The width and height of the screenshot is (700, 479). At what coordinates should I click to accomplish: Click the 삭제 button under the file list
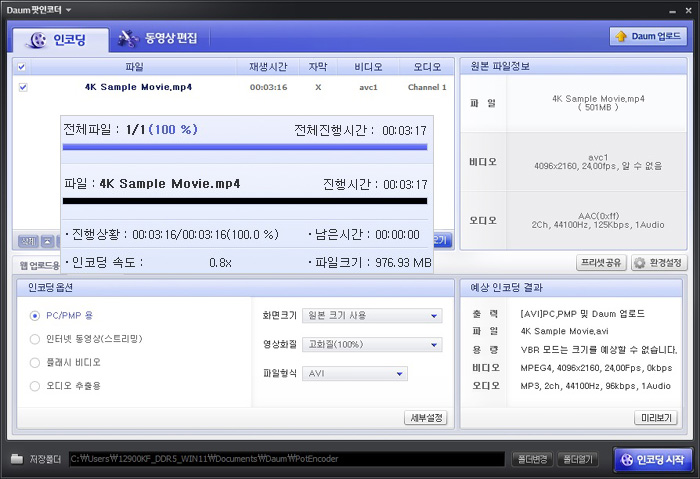tap(29, 242)
